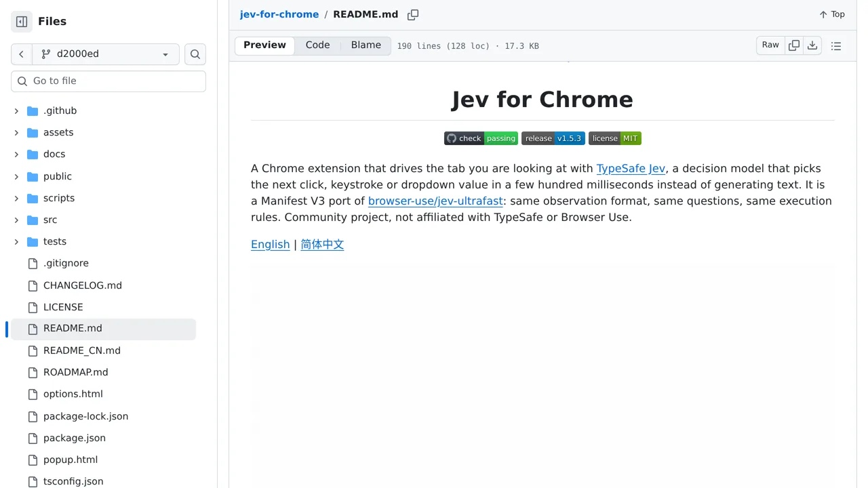Download the raw file icon

click(812, 45)
